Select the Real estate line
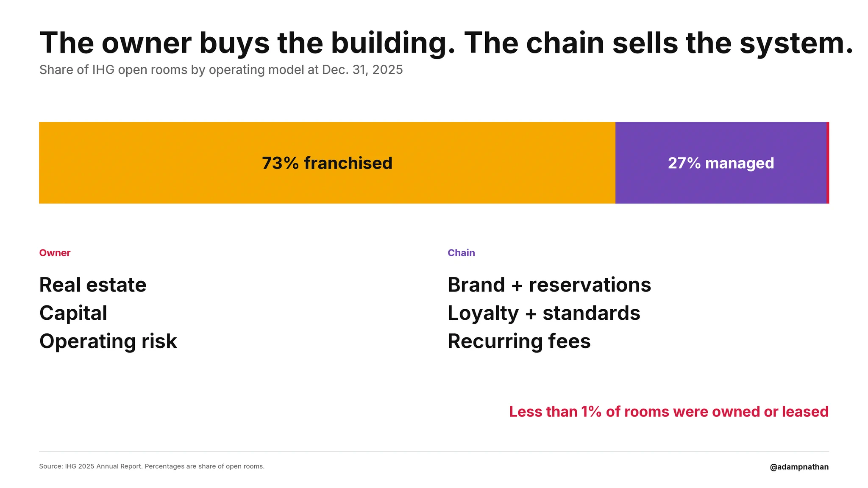 pos(93,285)
